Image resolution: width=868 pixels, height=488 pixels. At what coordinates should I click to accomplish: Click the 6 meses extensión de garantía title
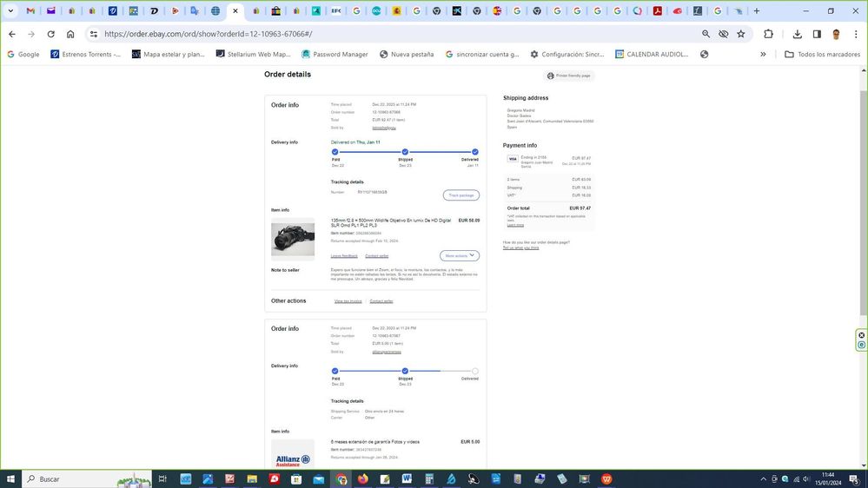pos(374,441)
